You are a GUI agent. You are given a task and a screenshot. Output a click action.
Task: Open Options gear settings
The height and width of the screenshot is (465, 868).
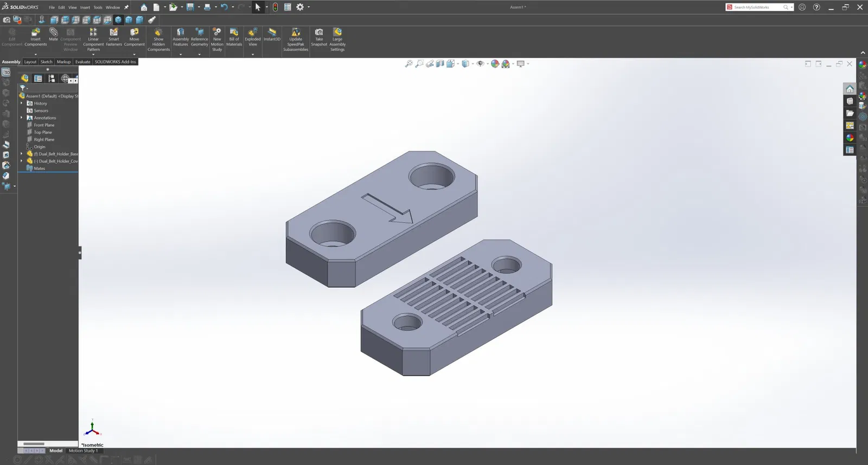[300, 7]
